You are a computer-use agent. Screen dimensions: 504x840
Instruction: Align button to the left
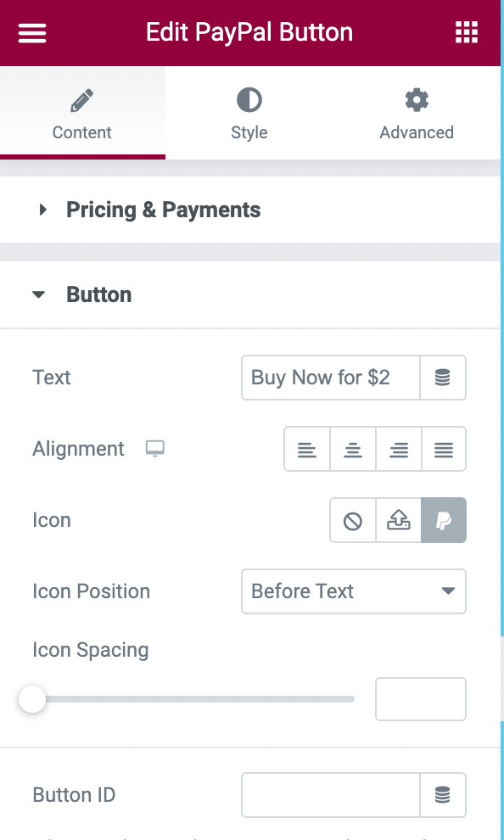tap(307, 449)
